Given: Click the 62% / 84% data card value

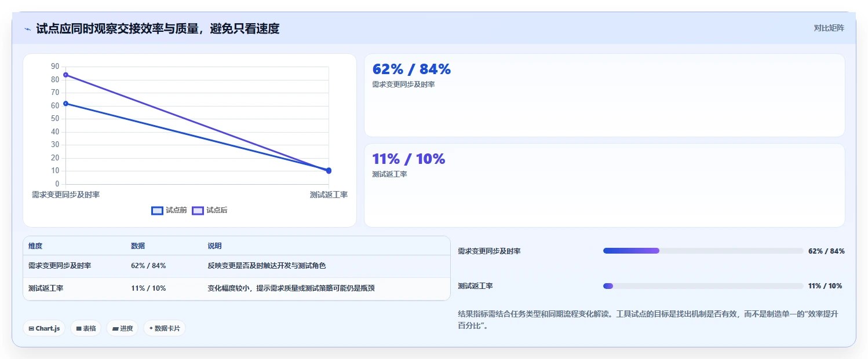Looking at the screenshot, I should click(x=411, y=69).
